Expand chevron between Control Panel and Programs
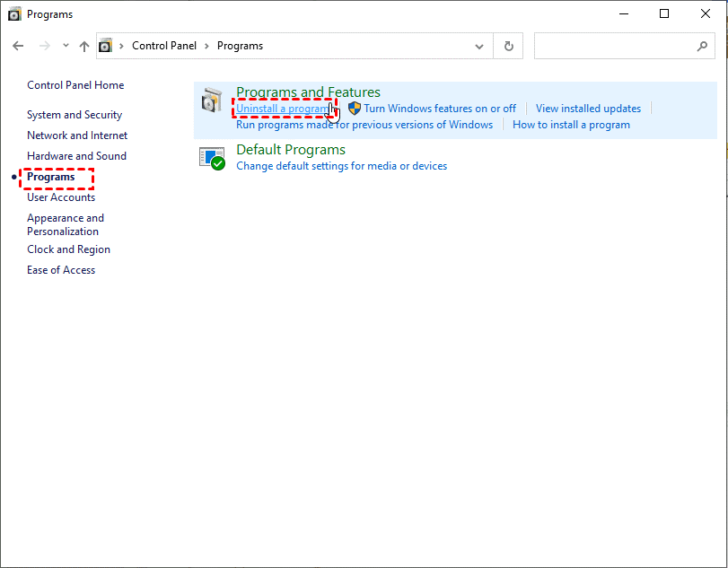728x568 pixels. coord(207,46)
